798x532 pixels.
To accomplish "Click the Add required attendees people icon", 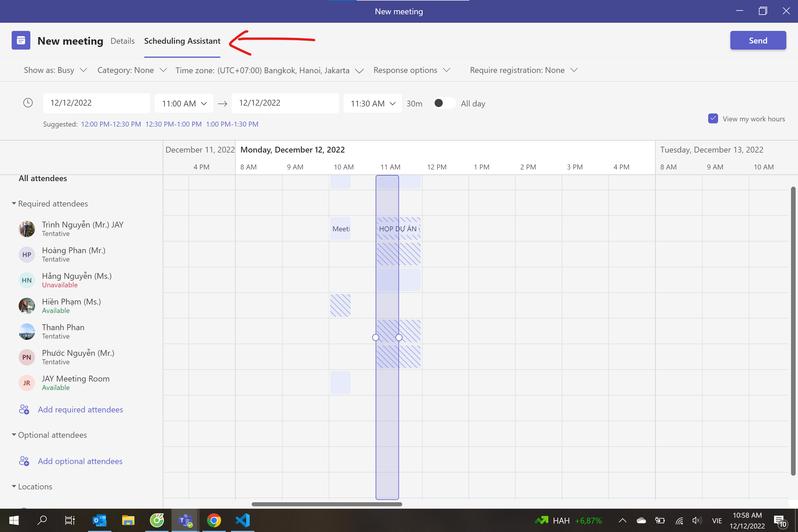I will coord(24,409).
